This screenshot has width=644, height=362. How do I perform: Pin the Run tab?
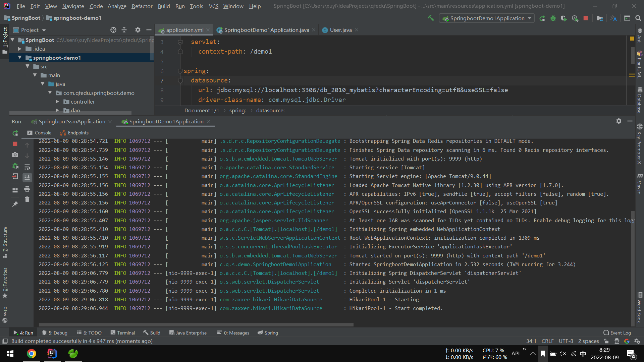click(x=15, y=204)
